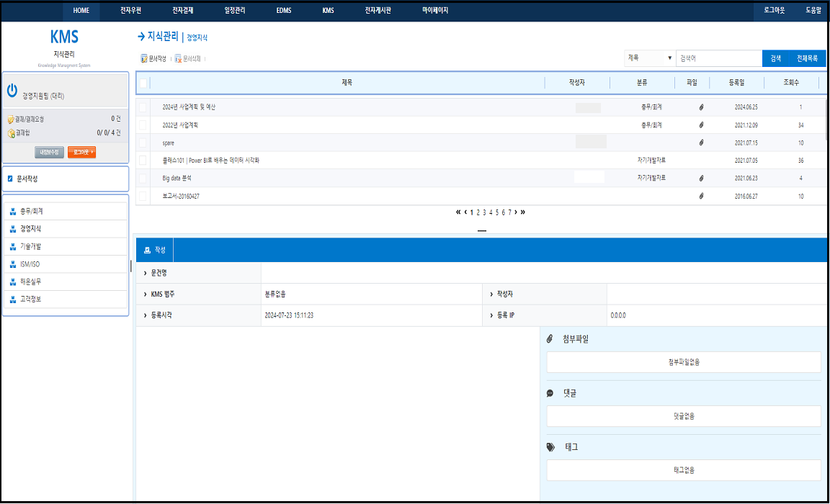Click the 경영지식 category icon in sidebar
Screen dimensions: 830x504
coord(13,229)
